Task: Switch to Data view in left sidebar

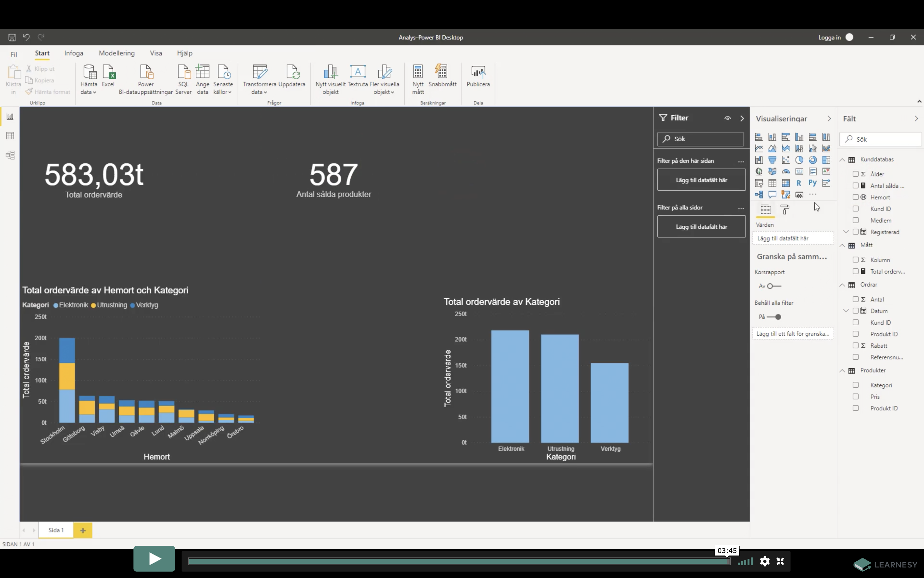Action: tap(10, 136)
